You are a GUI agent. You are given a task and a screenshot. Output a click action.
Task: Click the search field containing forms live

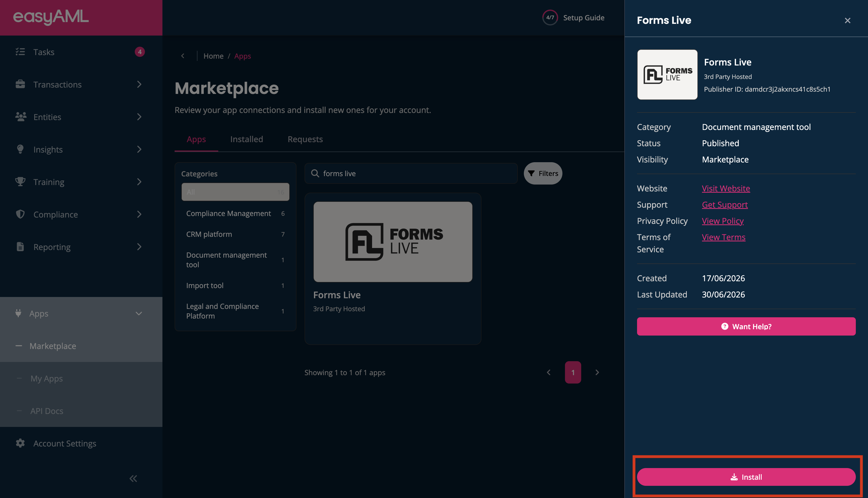(x=411, y=173)
